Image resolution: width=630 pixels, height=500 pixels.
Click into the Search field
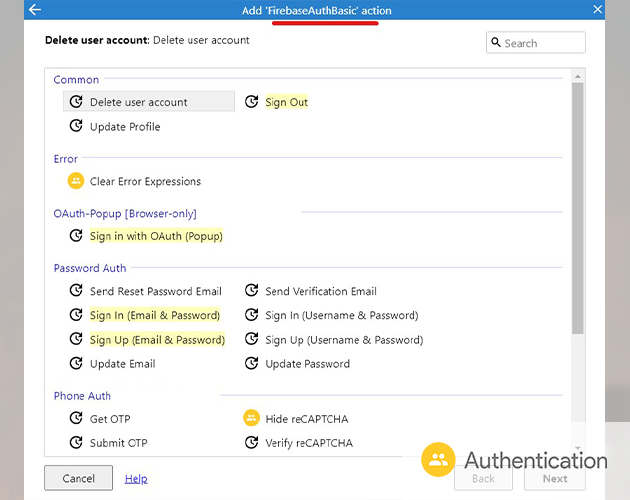tap(542, 43)
